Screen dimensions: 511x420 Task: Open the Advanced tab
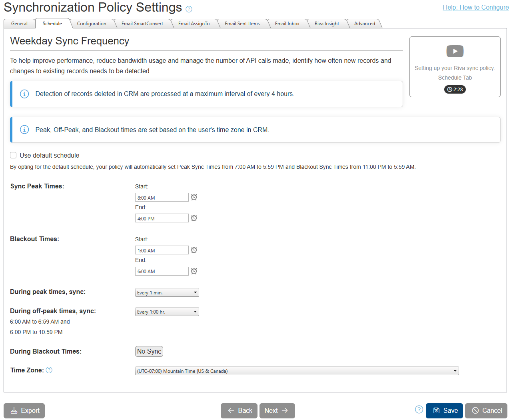click(364, 23)
